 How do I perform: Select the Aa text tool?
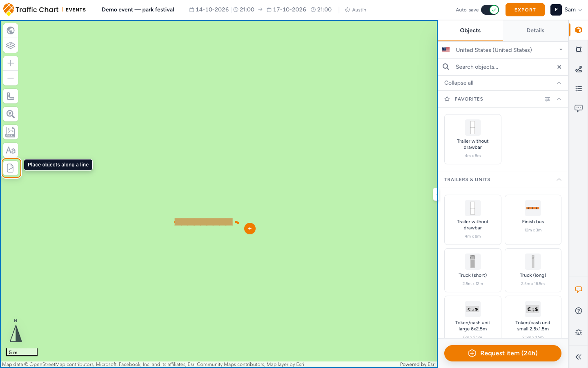[x=11, y=150]
